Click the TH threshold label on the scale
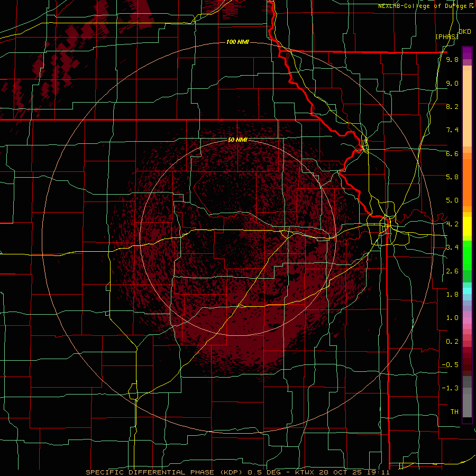Image resolution: width=476 pixels, height=476 pixels. (454, 412)
